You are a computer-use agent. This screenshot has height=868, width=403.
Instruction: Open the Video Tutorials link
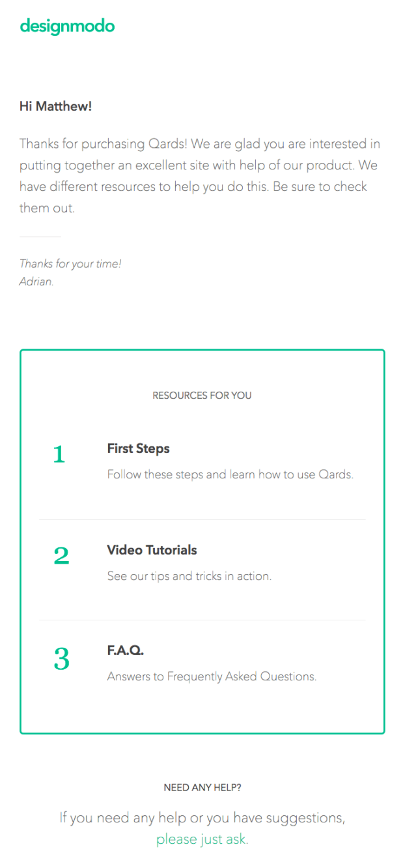152,550
